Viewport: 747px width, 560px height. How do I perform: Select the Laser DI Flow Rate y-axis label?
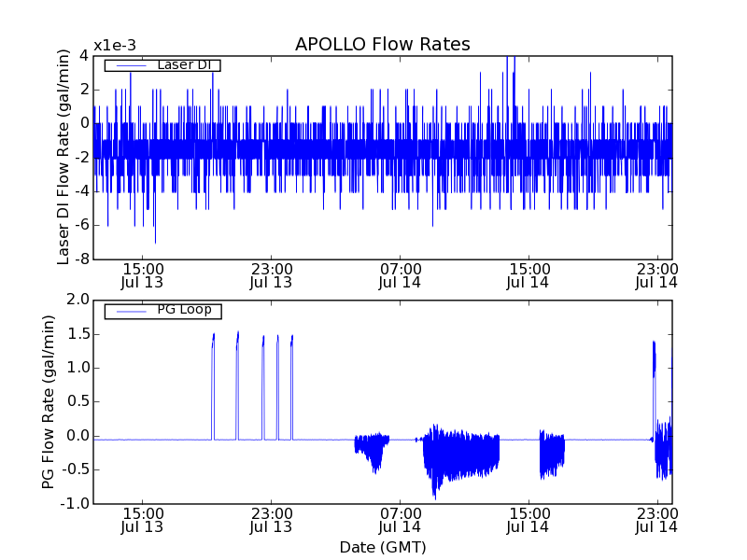coord(63,158)
